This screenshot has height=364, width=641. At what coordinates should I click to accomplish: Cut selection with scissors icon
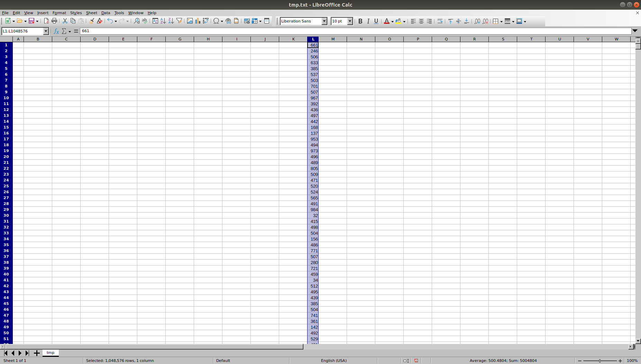pos(65,21)
